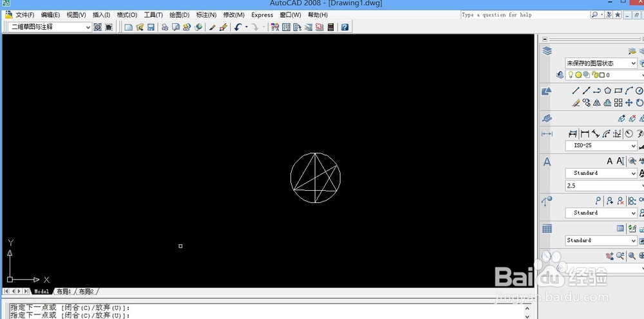
Task: Select the Move tool
Action: (629, 102)
